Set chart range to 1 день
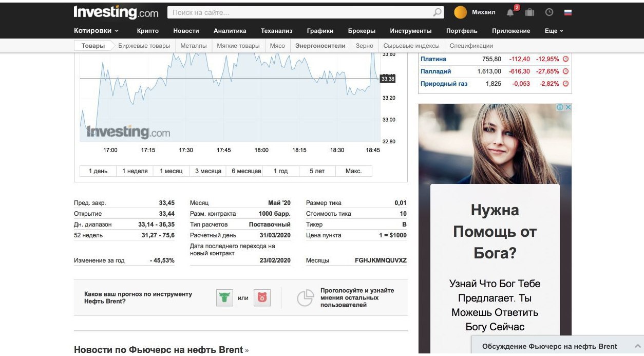 point(98,171)
